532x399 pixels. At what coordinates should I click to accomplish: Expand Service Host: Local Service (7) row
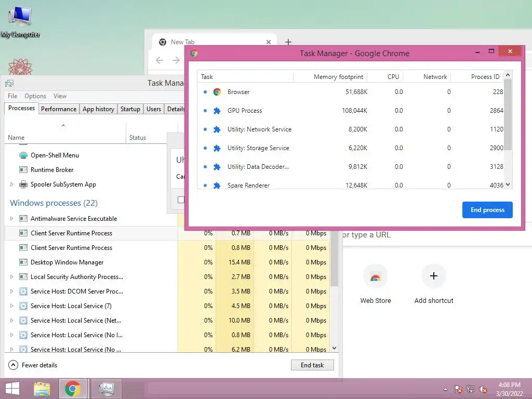click(11, 306)
